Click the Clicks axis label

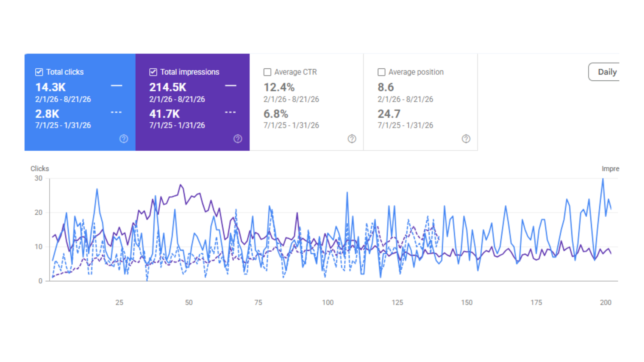coord(39,169)
